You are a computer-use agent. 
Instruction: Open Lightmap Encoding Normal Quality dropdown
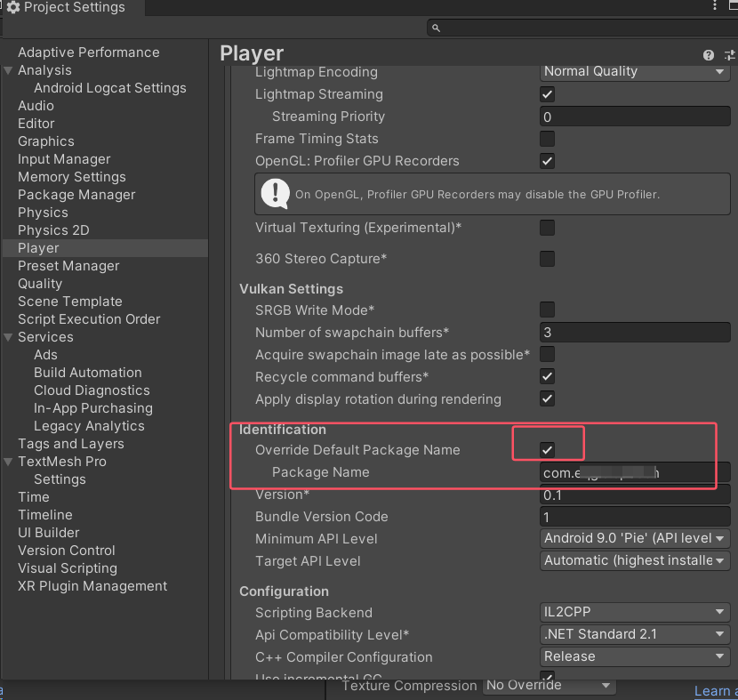635,71
